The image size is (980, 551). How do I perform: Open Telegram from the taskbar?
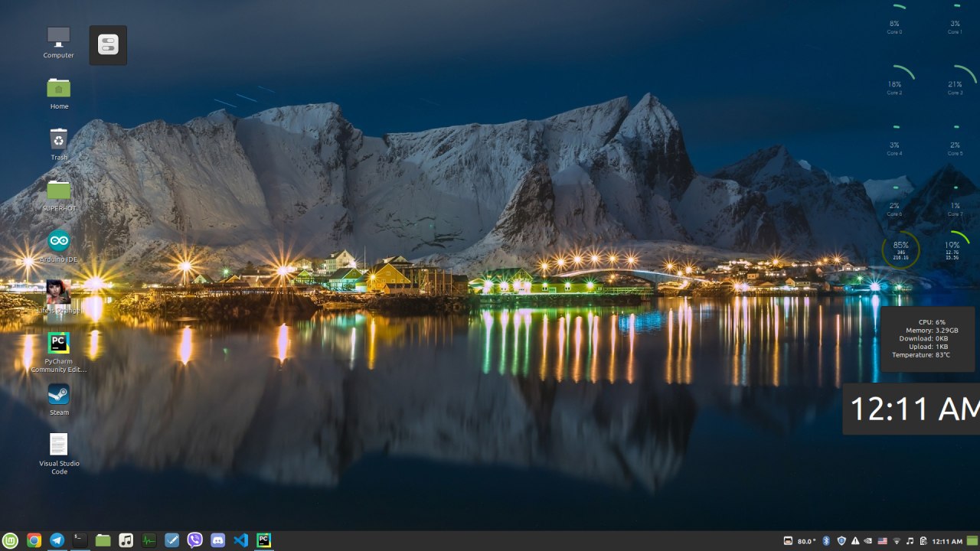57,540
